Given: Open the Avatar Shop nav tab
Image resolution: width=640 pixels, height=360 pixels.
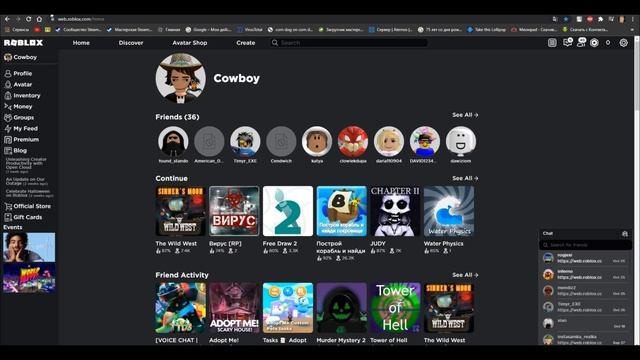Looking at the screenshot, I should (190, 43).
